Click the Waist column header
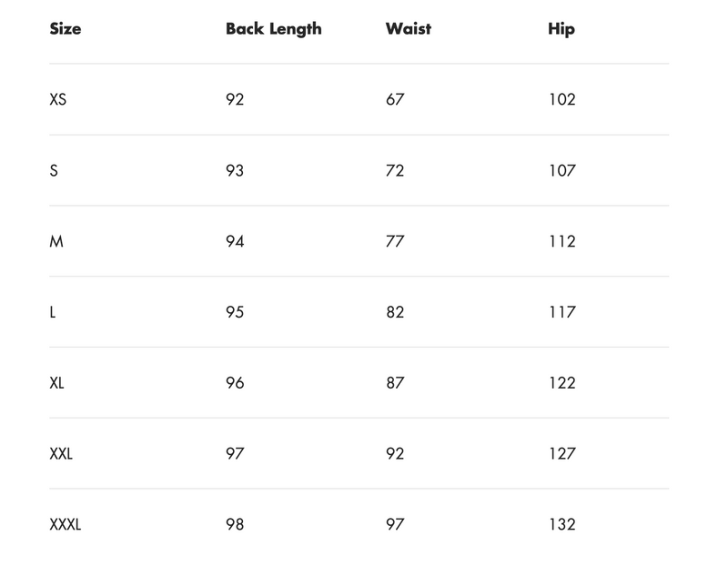 pyautogui.click(x=408, y=29)
